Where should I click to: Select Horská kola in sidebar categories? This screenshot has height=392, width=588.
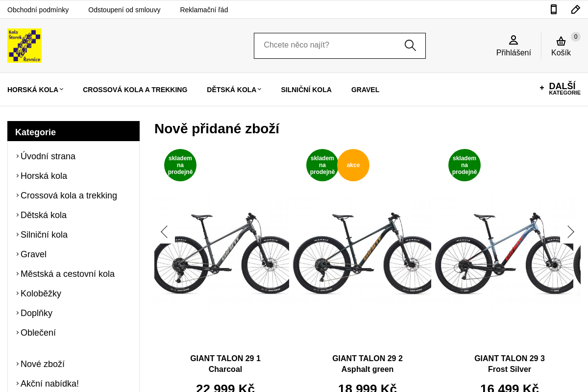pos(44,176)
